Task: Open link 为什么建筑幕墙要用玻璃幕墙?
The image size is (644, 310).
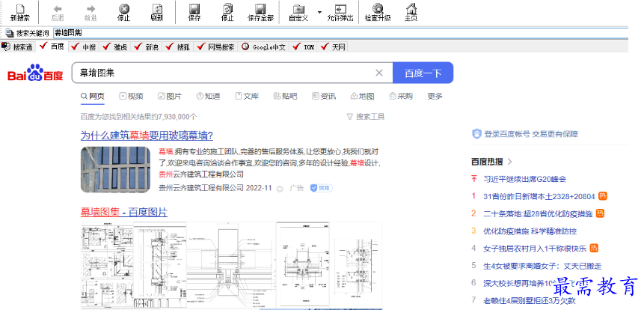Action: [x=147, y=136]
